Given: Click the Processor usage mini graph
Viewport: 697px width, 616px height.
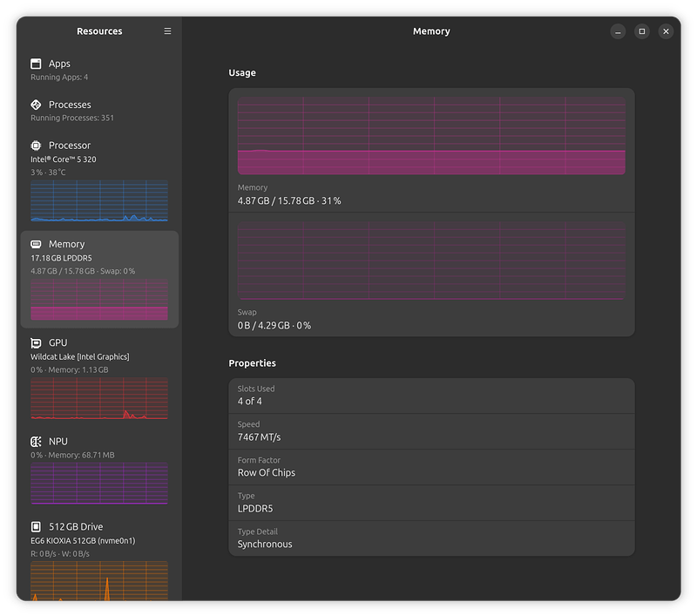Looking at the screenshot, I should point(99,200).
